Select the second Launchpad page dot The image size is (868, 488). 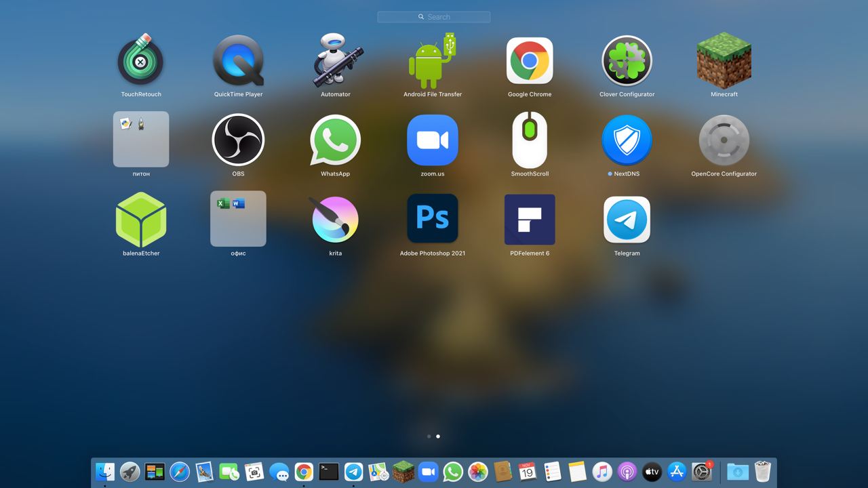point(438,436)
